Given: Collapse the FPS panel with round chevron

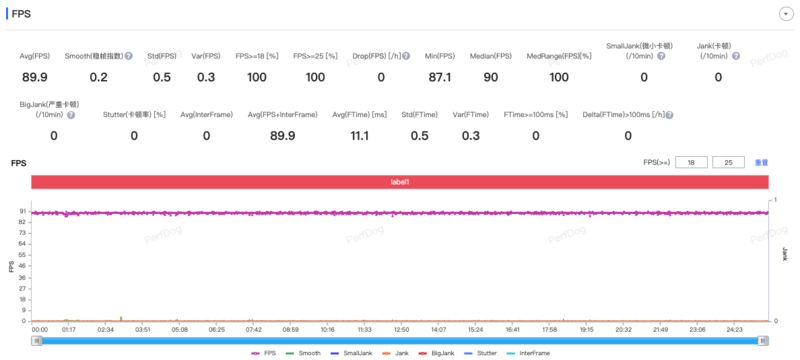Looking at the screenshot, I should click(785, 14).
